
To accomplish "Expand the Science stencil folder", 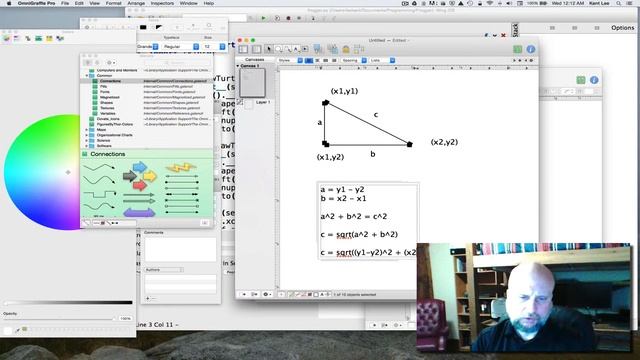I will pos(87,140).
